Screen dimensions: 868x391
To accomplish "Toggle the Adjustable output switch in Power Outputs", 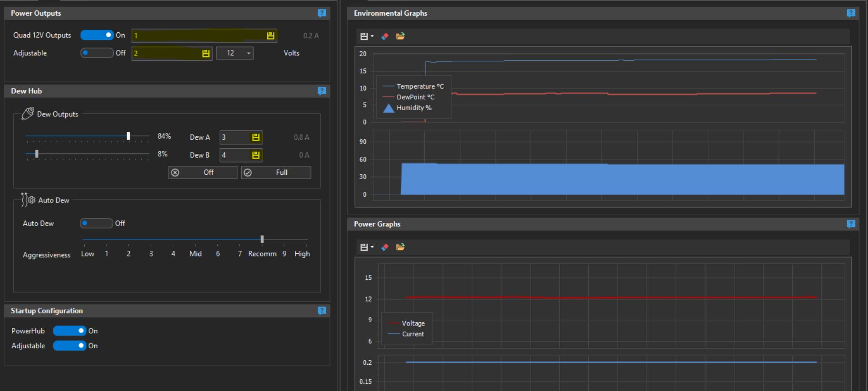I will coord(97,53).
